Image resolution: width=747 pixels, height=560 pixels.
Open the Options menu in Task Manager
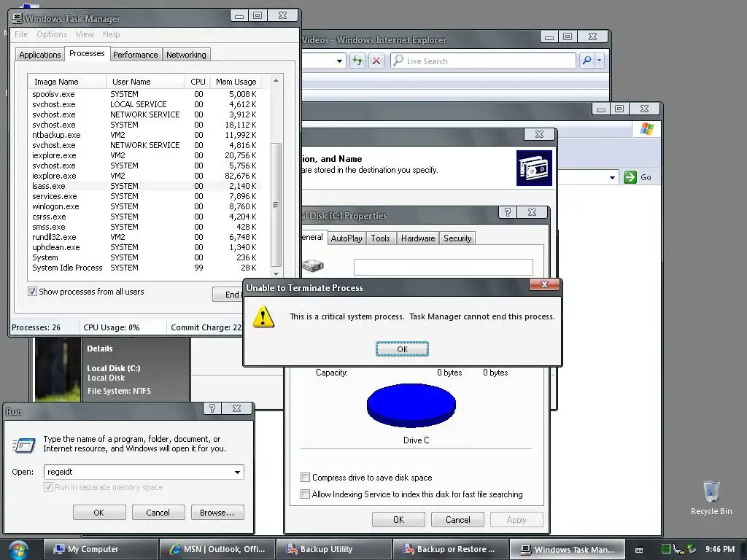tap(52, 34)
